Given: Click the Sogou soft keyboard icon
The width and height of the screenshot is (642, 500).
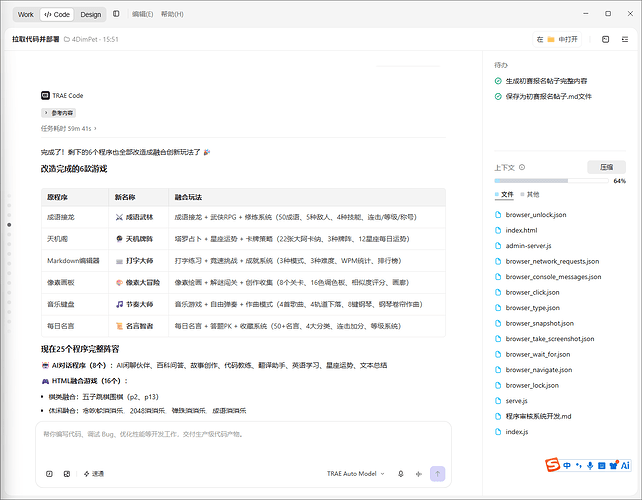Looking at the screenshot, I should pyautogui.click(x=601, y=466).
